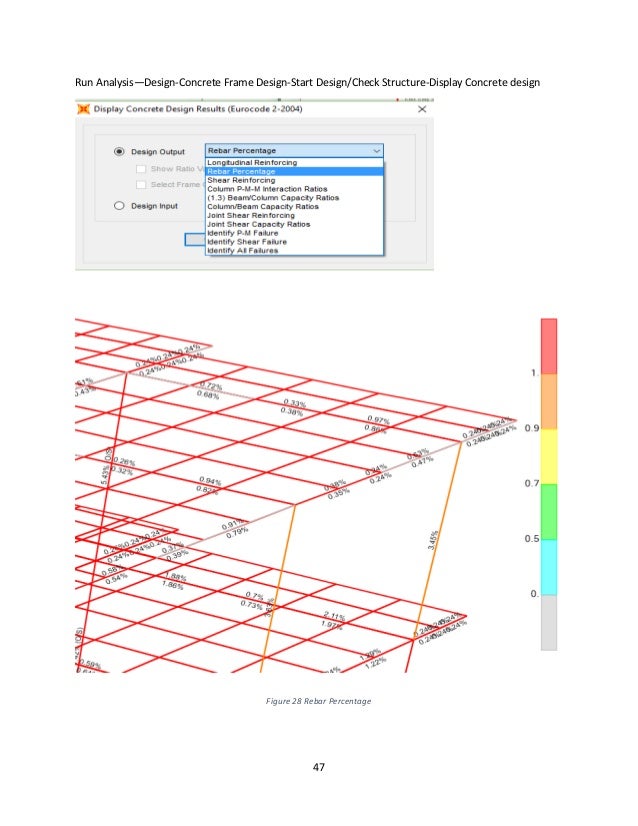Viewport: 638px width, 826px height.
Task: Click the Run Analysis instruction line
Action: click(x=307, y=82)
